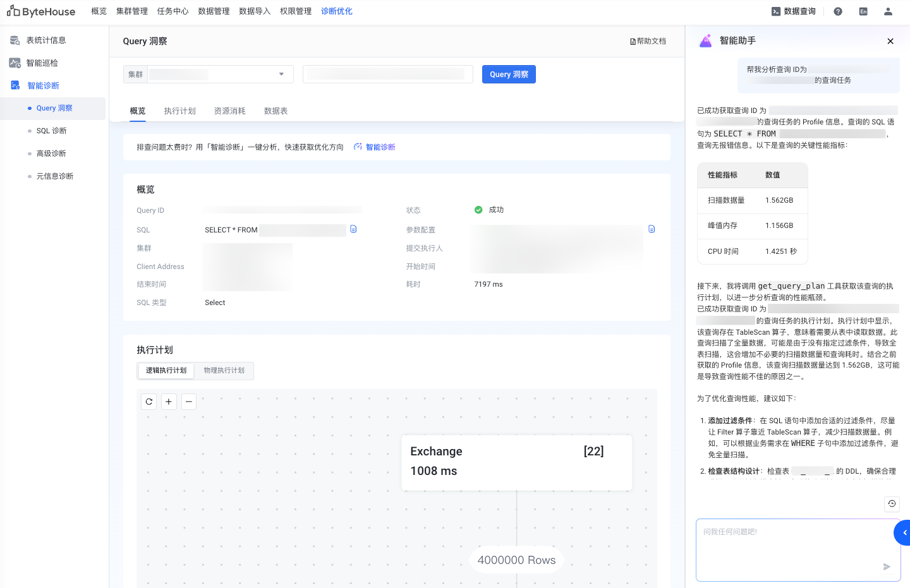Viewport: 910px width, 588px height.
Task: Open the 智能诊断 one-click analysis link
Action: tap(375, 147)
